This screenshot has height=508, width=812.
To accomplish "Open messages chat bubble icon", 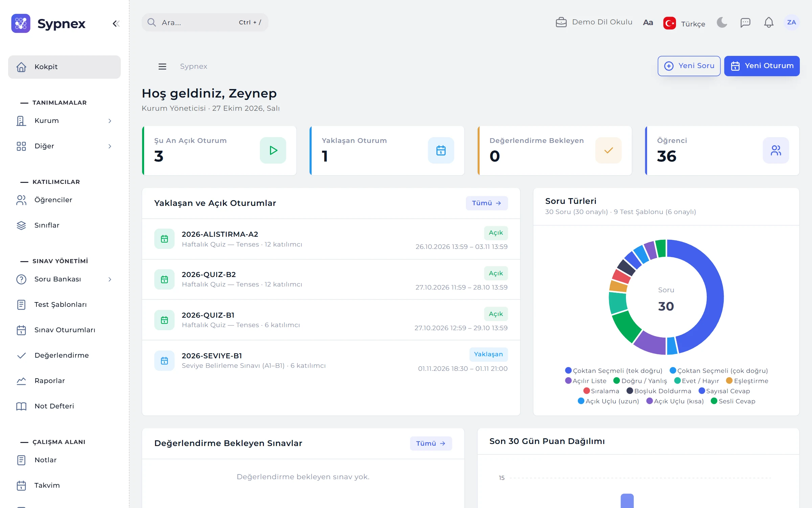I will (745, 22).
